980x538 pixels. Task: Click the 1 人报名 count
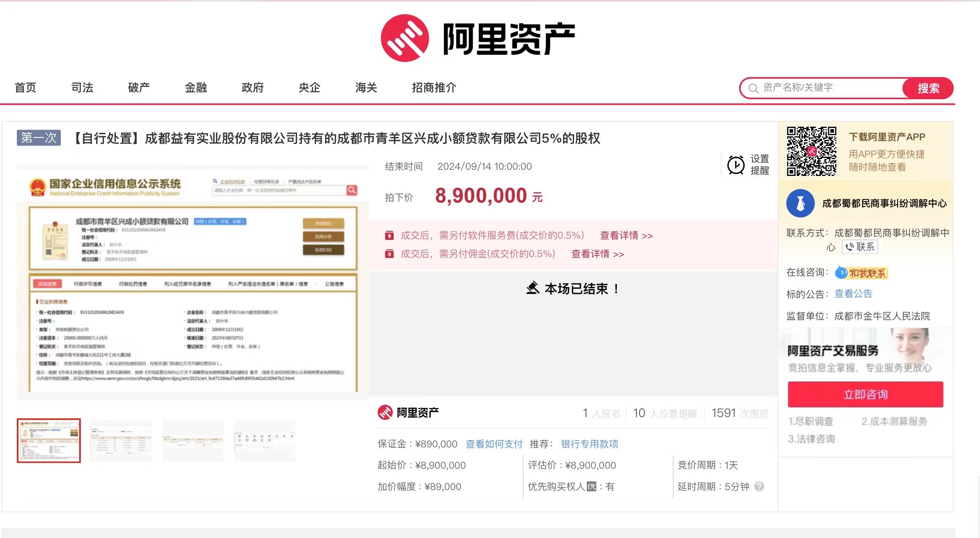tap(601, 413)
